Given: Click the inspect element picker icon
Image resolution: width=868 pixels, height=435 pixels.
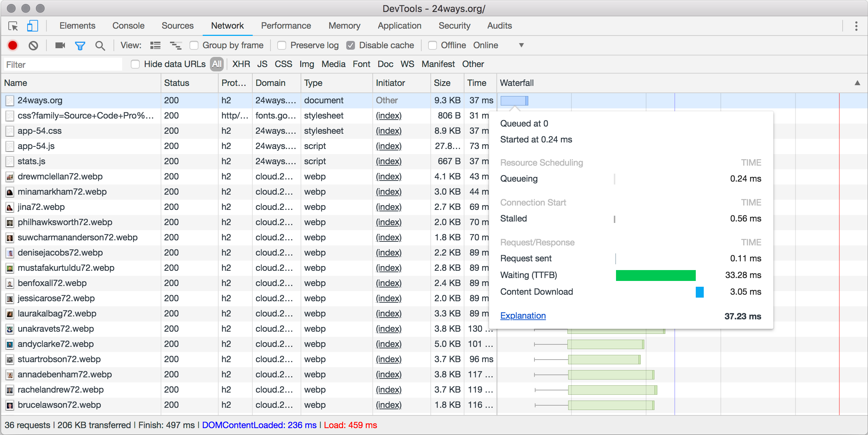Looking at the screenshot, I should [13, 26].
